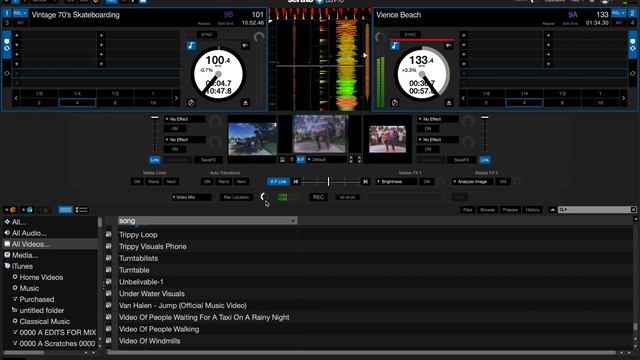Sort library by song column header
This screenshot has height=360, width=640.
(207, 220)
